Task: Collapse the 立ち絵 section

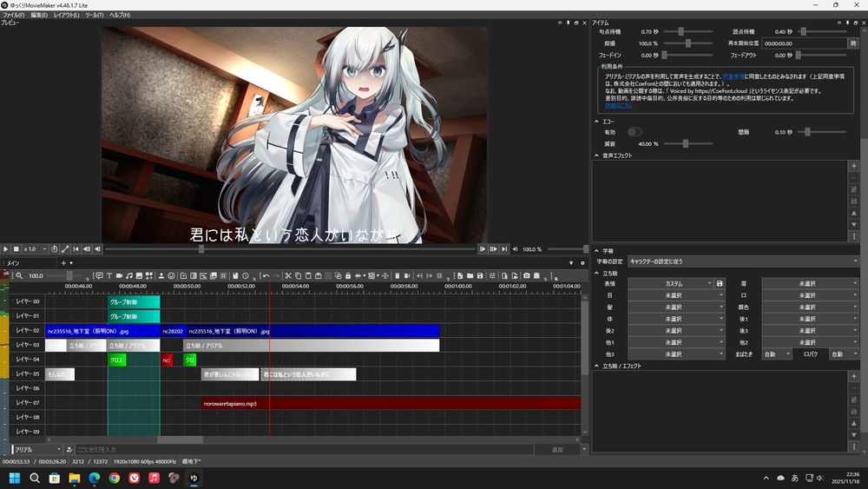Action: click(596, 273)
